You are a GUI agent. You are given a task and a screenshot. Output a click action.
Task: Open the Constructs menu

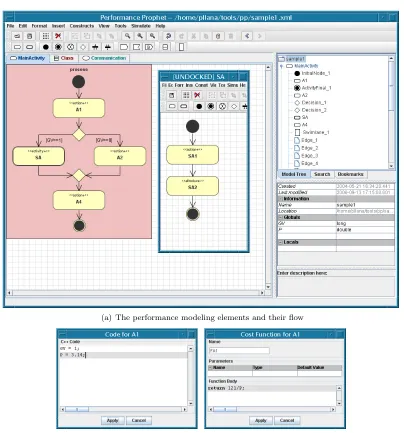click(82, 26)
